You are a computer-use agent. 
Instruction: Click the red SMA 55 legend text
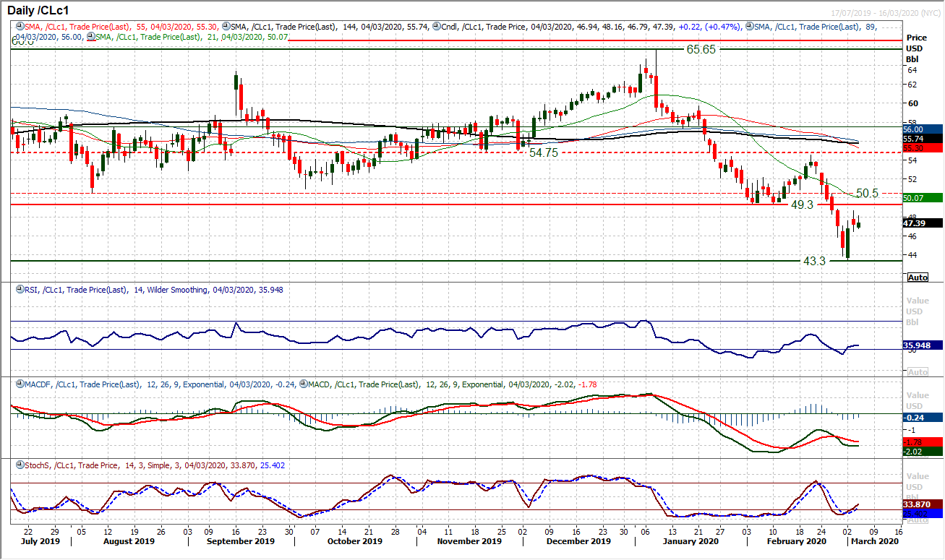pyautogui.click(x=121, y=27)
